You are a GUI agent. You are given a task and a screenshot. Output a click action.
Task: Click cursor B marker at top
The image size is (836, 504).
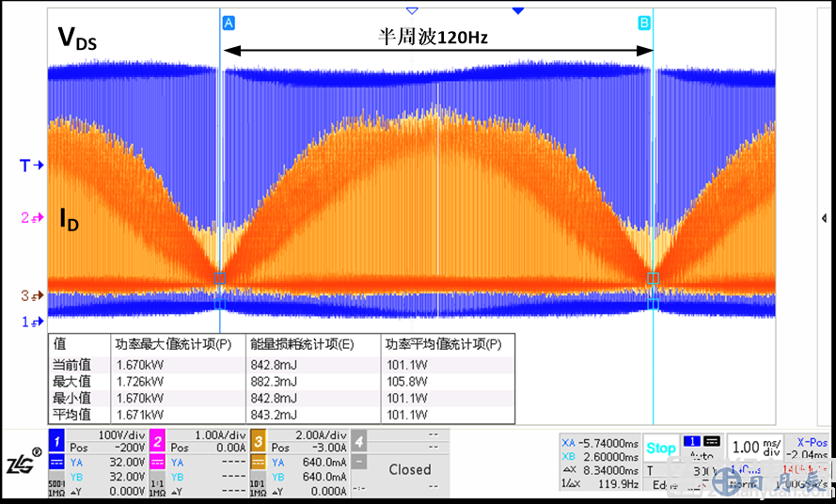coord(644,23)
